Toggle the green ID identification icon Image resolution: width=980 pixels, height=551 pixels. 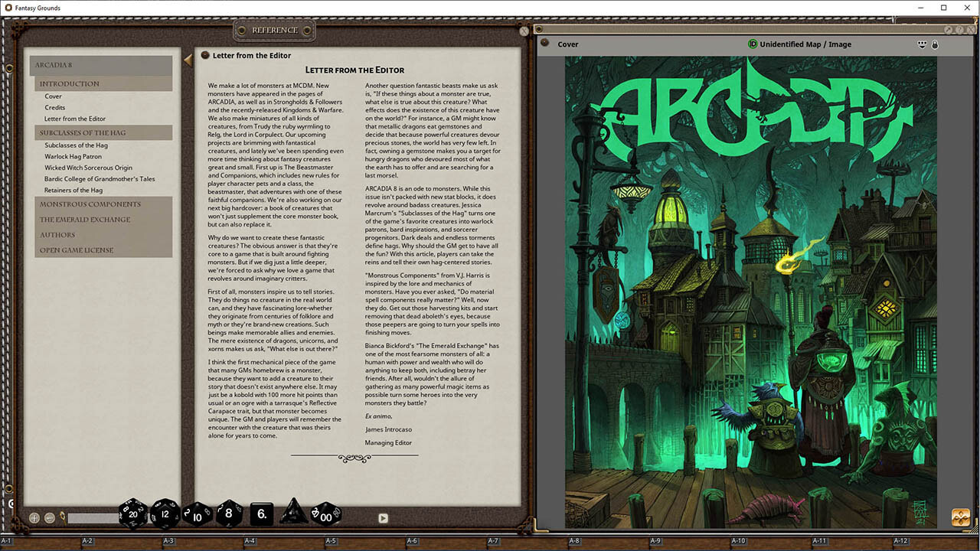[753, 44]
